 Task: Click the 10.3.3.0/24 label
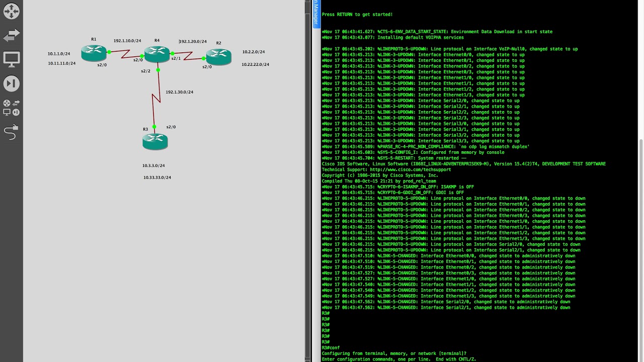point(153,165)
